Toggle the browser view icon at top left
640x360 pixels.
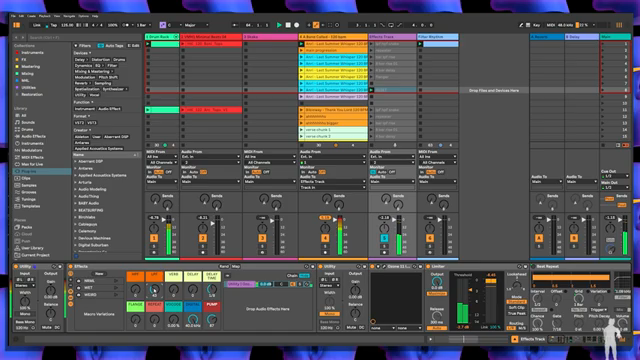tap(17, 25)
